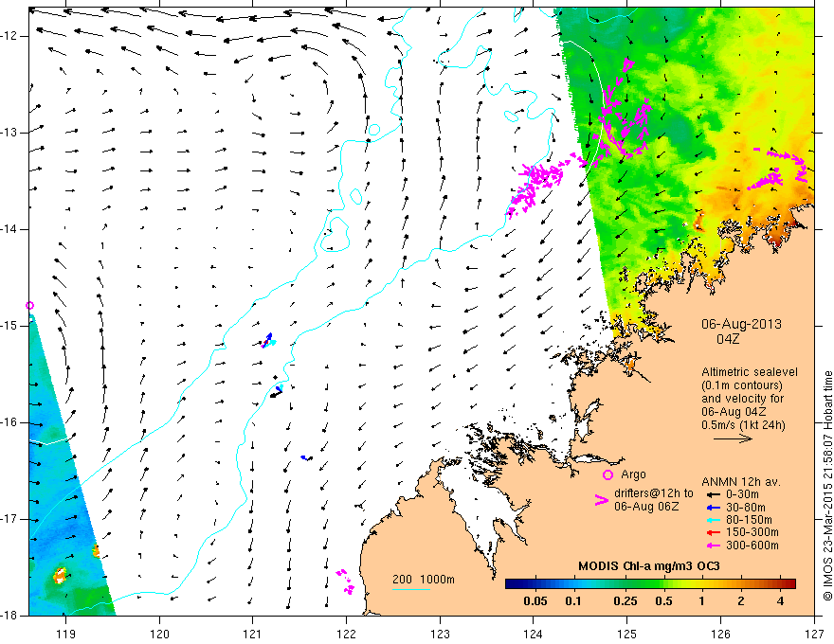Image resolution: width=834 pixels, height=644 pixels.
Task: Click the Chl-a colorbar near the 0.05 value
Action: 535,584
